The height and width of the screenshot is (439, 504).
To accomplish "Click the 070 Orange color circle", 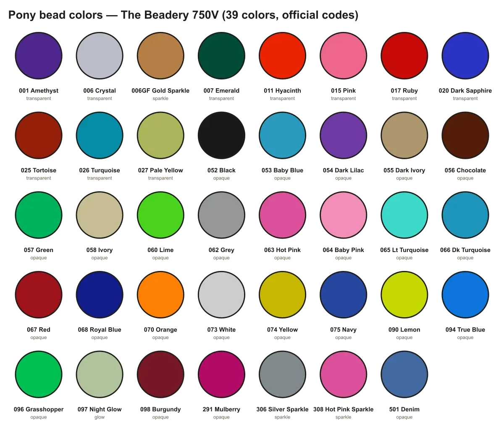I will pyautogui.click(x=160, y=295).
